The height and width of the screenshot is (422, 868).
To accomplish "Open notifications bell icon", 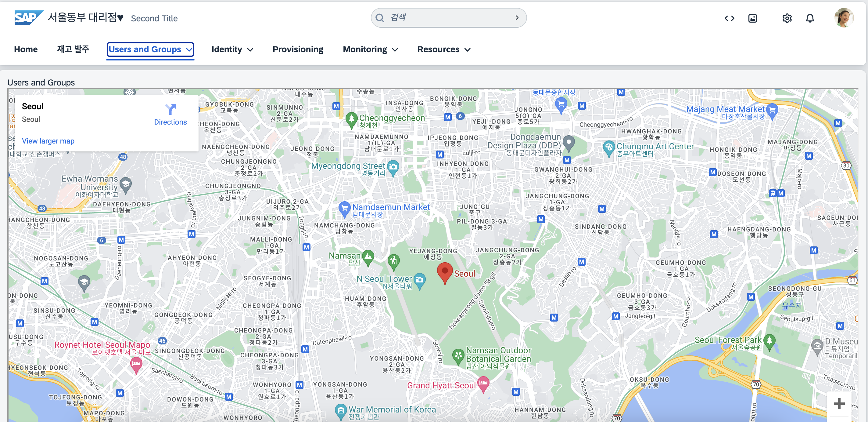I will click(x=810, y=18).
